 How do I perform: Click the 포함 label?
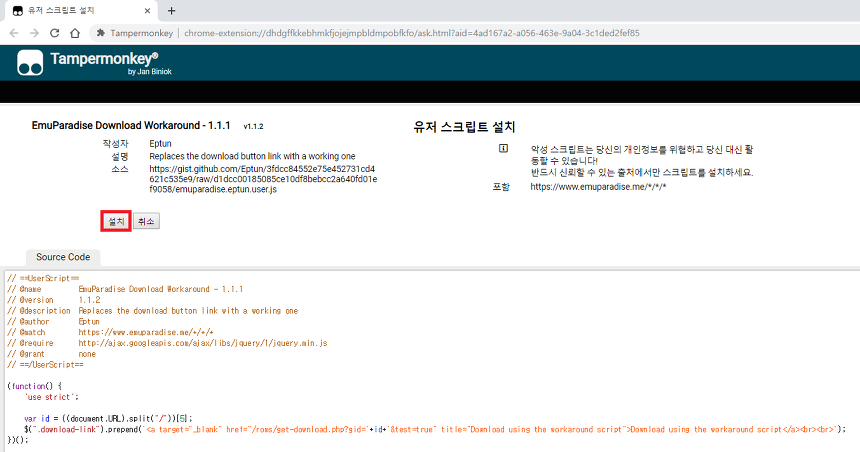click(501, 187)
